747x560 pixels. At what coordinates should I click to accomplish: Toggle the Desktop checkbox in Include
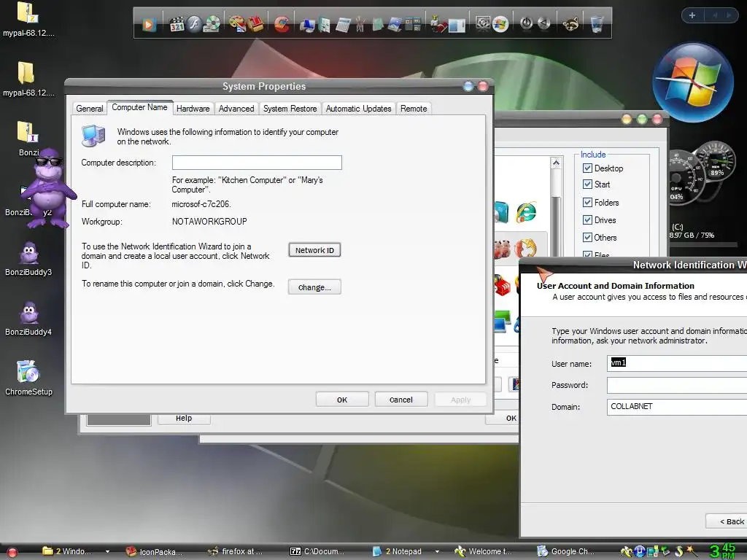coord(587,168)
